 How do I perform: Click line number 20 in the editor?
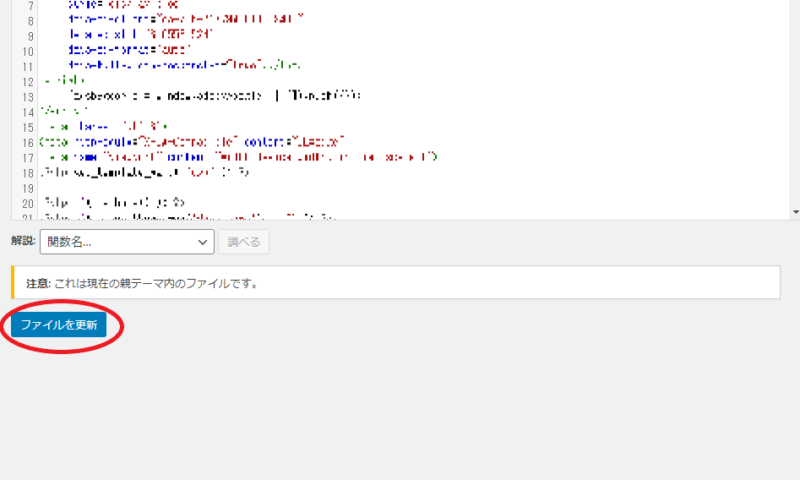coord(28,204)
